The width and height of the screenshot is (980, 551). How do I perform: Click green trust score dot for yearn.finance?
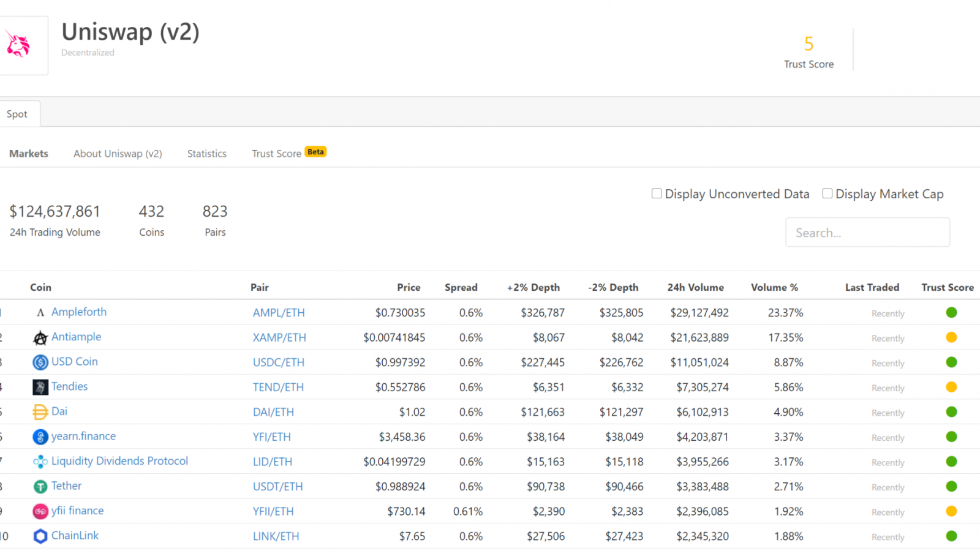[951, 437]
